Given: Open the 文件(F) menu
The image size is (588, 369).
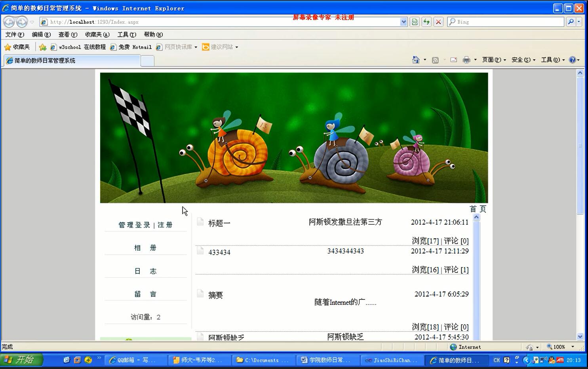Looking at the screenshot, I should [x=15, y=34].
